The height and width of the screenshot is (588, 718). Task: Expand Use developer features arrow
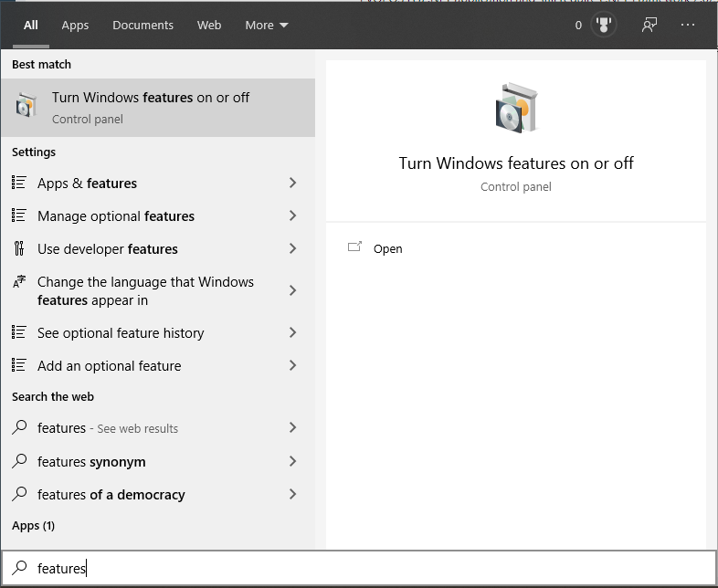pos(292,248)
